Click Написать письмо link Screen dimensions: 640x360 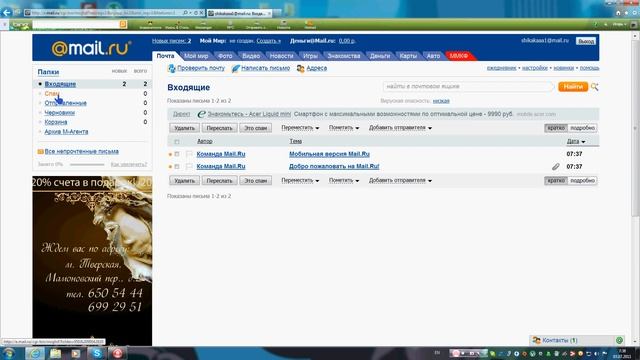[x=265, y=68]
